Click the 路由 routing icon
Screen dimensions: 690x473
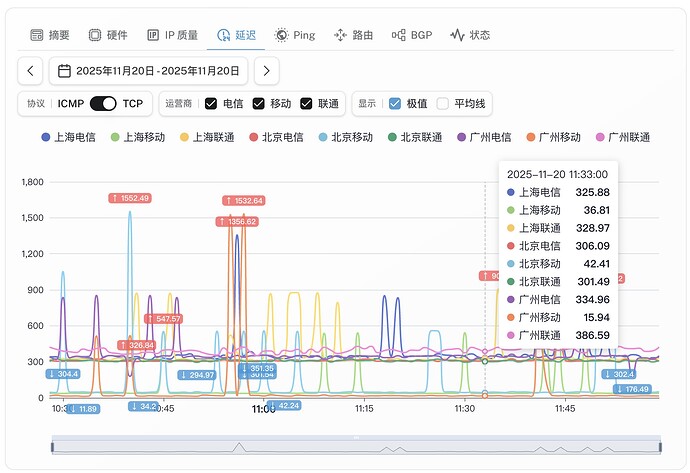340,35
